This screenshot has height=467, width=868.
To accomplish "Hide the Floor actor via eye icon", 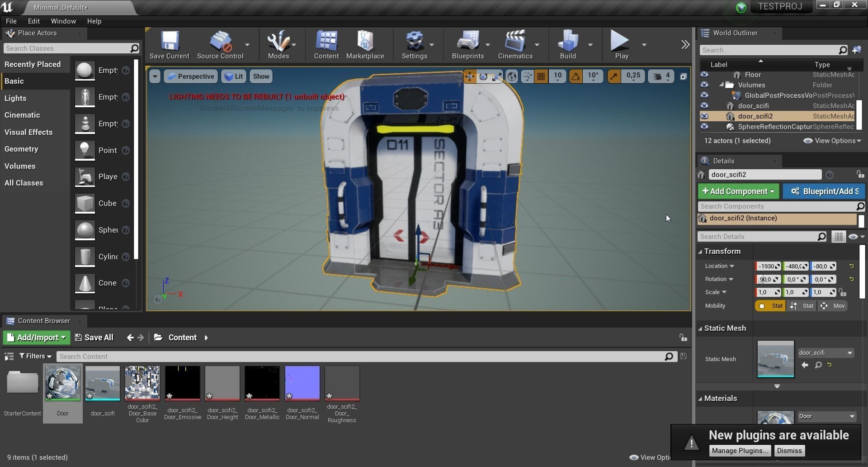I will pyautogui.click(x=704, y=75).
